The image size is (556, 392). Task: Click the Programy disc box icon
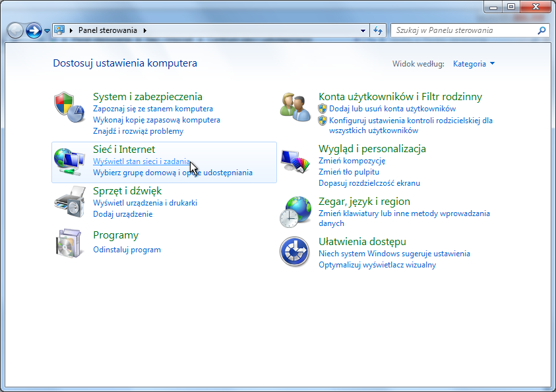pos(69,243)
